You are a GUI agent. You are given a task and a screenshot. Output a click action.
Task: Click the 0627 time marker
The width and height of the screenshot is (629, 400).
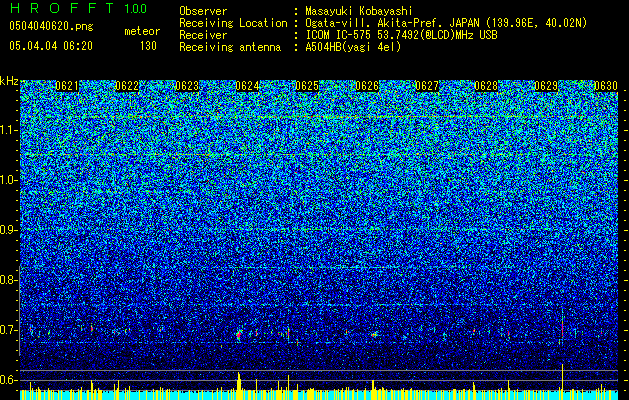coord(427,86)
